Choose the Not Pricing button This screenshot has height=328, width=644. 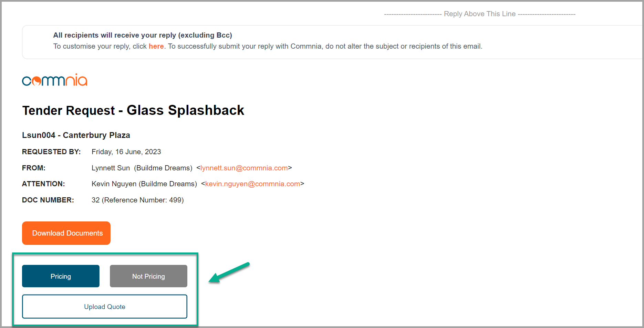(148, 276)
